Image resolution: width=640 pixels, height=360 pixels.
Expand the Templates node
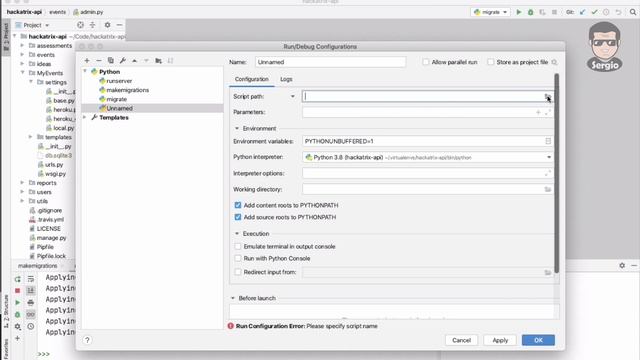(x=85, y=118)
